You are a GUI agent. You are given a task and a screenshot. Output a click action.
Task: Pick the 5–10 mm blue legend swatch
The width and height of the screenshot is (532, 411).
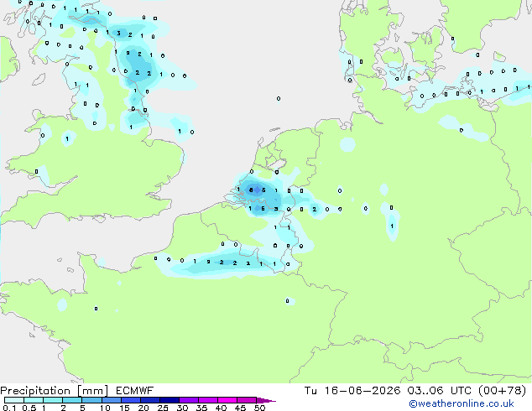[91, 400]
